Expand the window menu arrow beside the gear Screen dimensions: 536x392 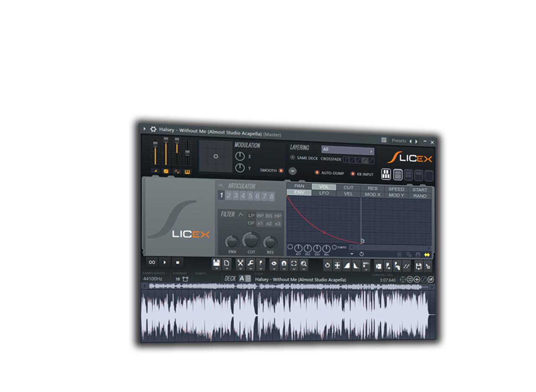pos(144,129)
